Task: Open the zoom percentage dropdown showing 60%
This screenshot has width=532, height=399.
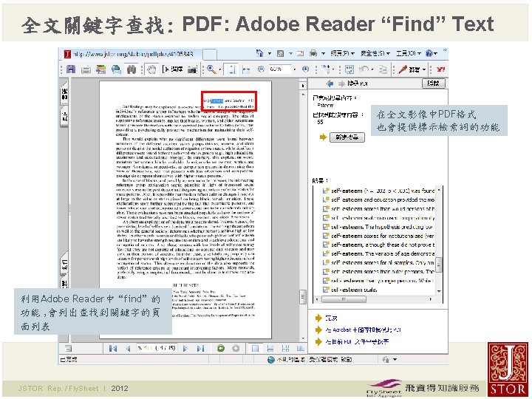Action: click(x=295, y=69)
